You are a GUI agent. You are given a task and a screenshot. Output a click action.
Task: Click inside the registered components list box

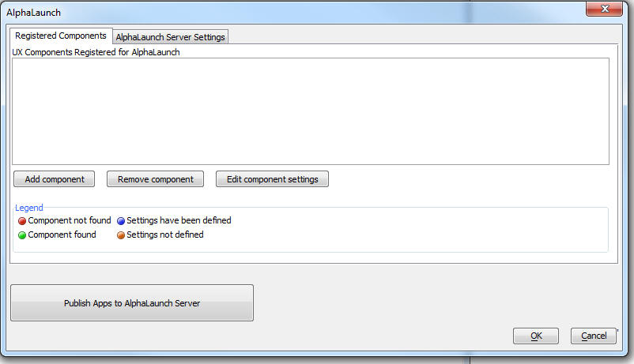coord(311,111)
